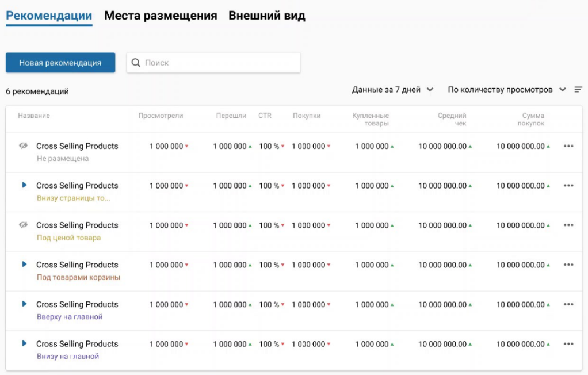This screenshot has width=588, height=375.
Task: Open more options for Не размещена row
Action: pyautogui.click(x=568, y=146)
